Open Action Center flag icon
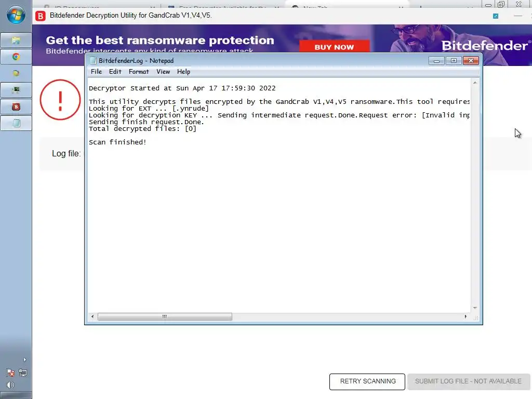The height and width of the screenshot is (399, 532). tap(10, 373)
